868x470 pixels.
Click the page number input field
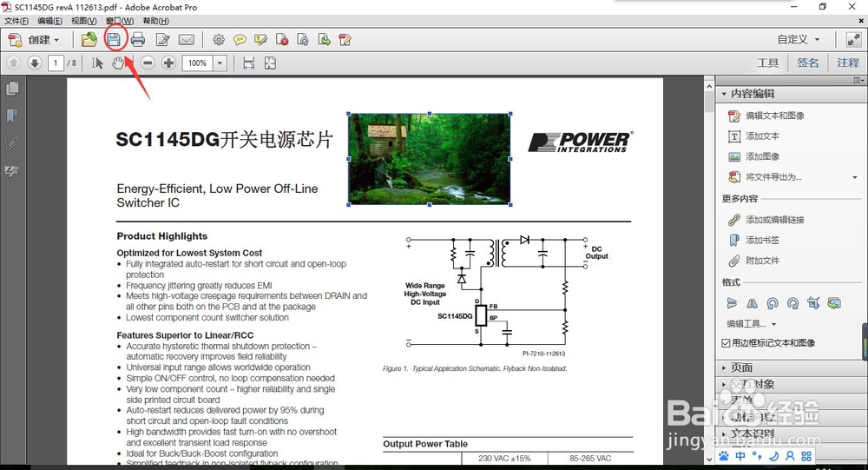(56, 63)
